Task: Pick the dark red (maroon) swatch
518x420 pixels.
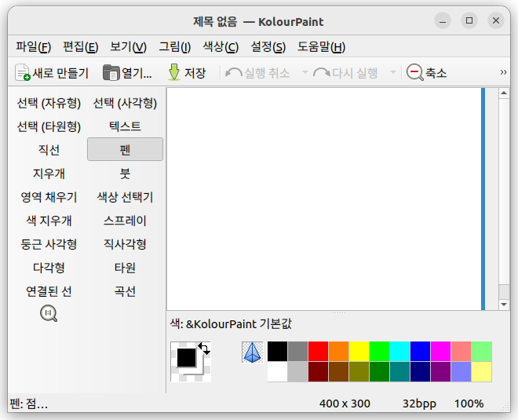Action: pos(318,372)
